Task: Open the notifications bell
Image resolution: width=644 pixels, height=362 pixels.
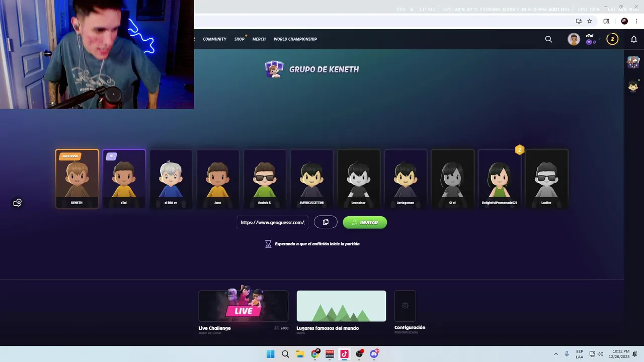Action: [634, 39]
